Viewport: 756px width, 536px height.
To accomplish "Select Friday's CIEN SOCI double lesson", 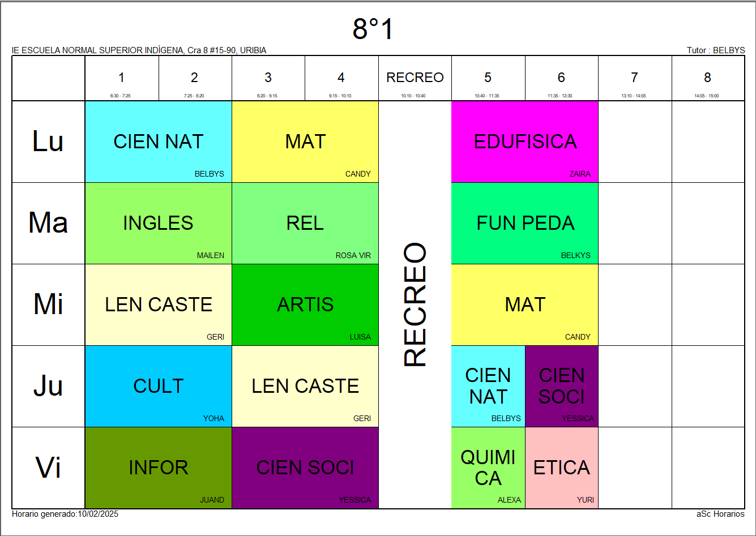I will coord(305,468).
